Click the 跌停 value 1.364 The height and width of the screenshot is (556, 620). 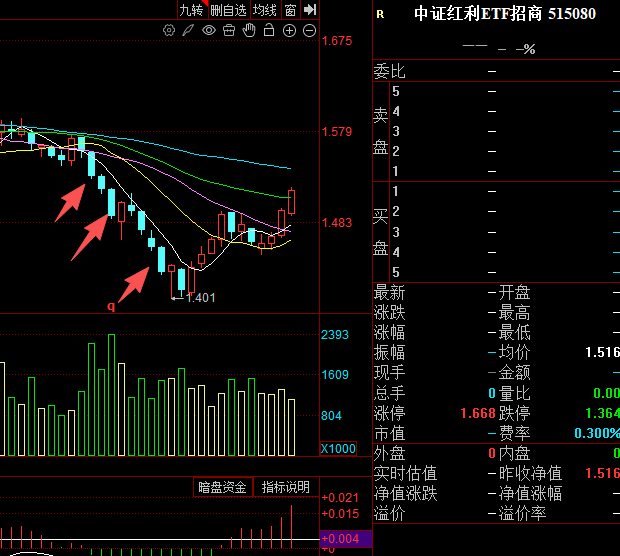click(602, 413)
